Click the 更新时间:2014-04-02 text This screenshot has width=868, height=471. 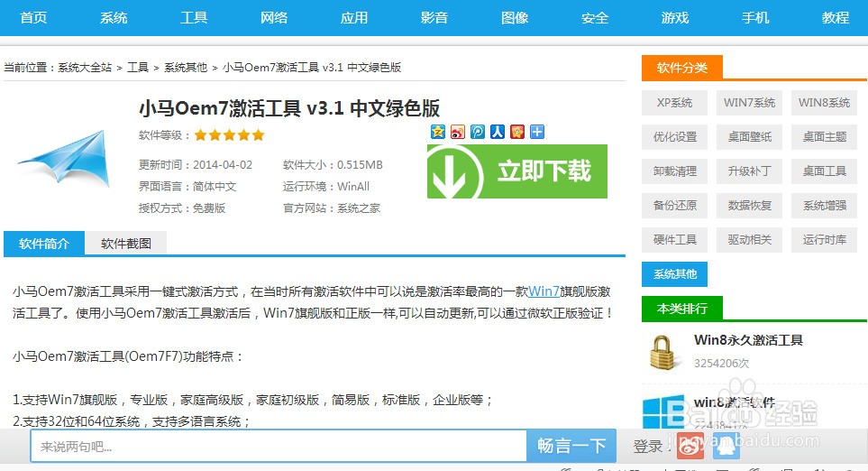click(x=196, y=165)
